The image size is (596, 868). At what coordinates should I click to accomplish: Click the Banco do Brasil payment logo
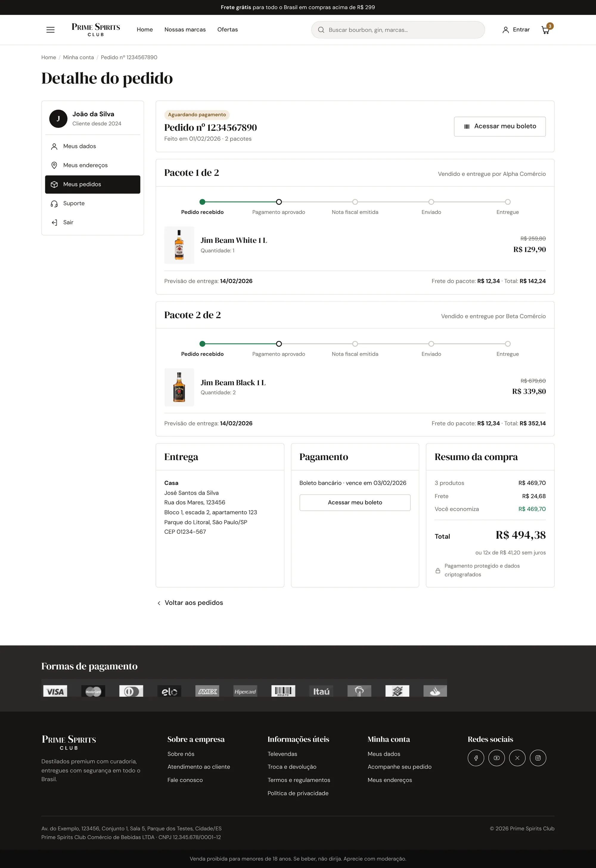397,691
